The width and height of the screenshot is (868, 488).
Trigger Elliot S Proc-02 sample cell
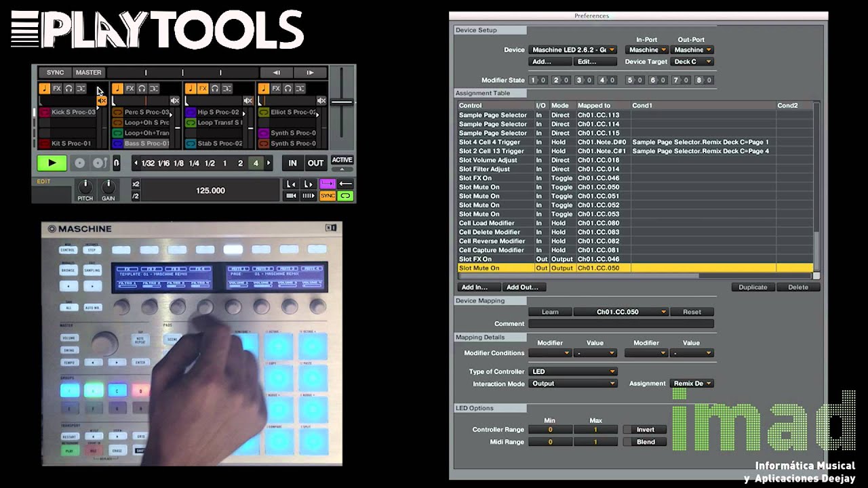click(287, 112)
